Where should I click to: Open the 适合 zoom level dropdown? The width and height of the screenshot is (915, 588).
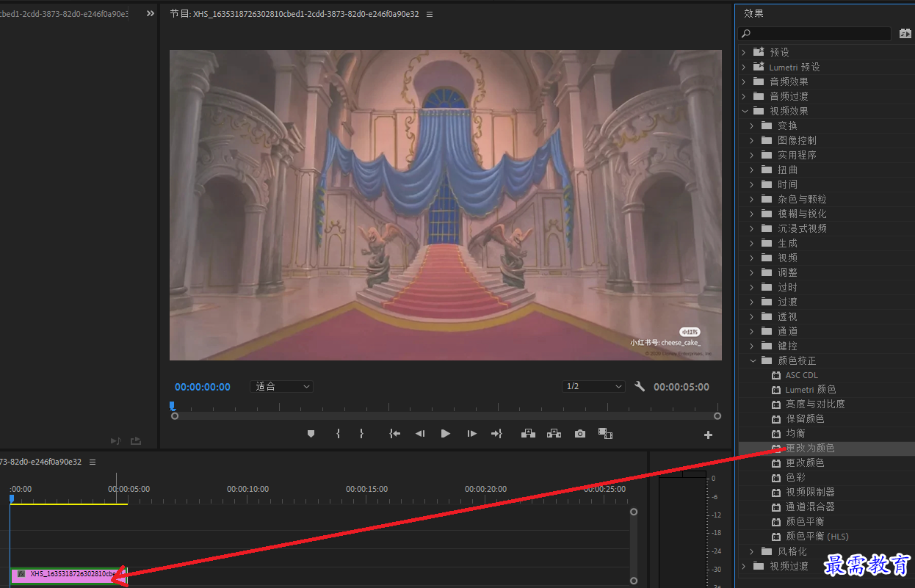point(282,387)
